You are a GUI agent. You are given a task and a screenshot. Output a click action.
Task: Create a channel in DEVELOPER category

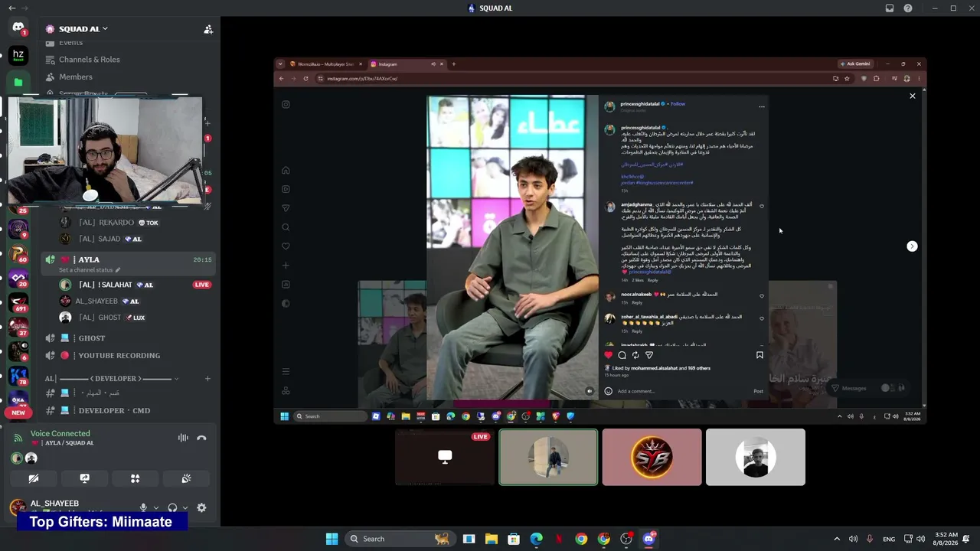pos(207,379)
